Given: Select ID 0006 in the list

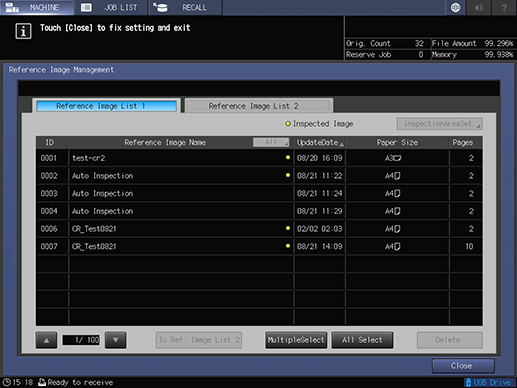Looking at the screenshot, I should 259,229.
